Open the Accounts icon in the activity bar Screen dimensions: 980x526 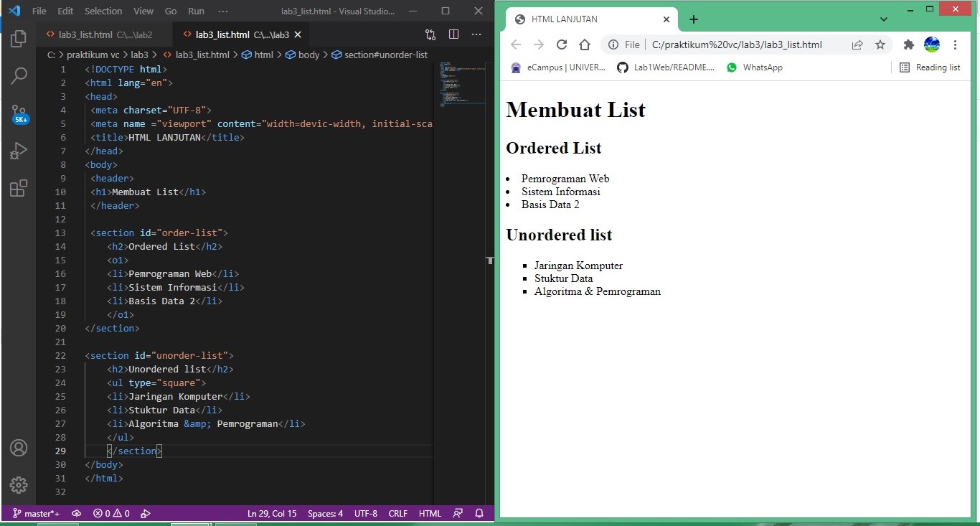pyautogui.click(x=19, y=448)
